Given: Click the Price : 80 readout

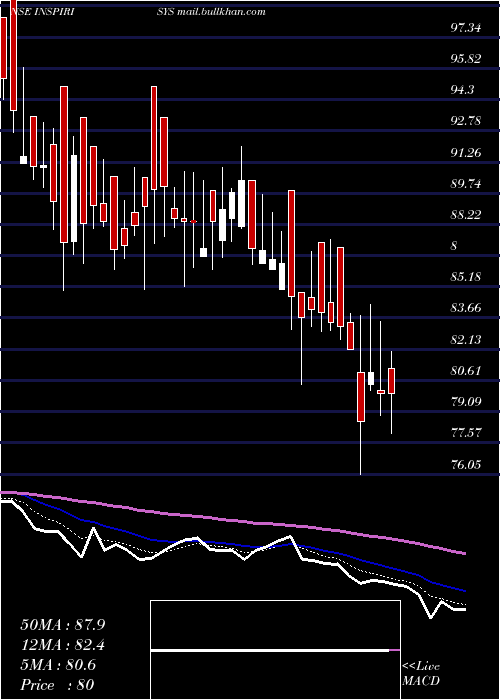Looking at the screenshot, I should pyautogui.click(x=57, y=685).
